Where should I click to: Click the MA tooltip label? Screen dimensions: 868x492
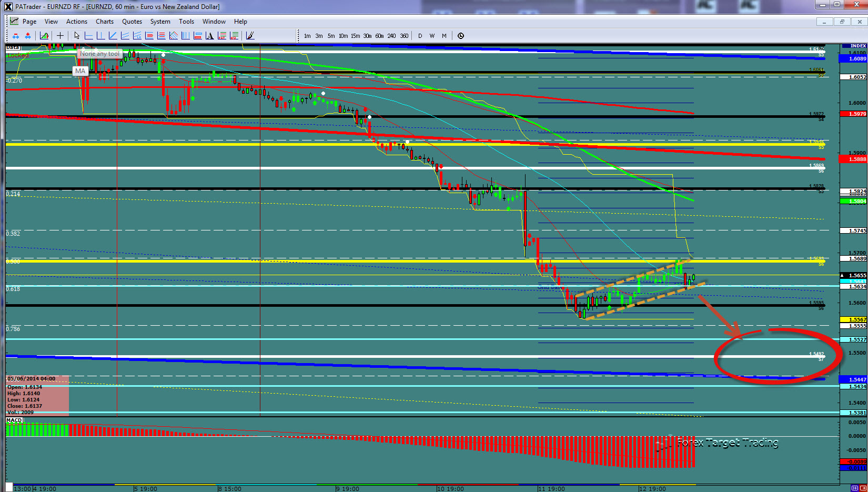80,71
